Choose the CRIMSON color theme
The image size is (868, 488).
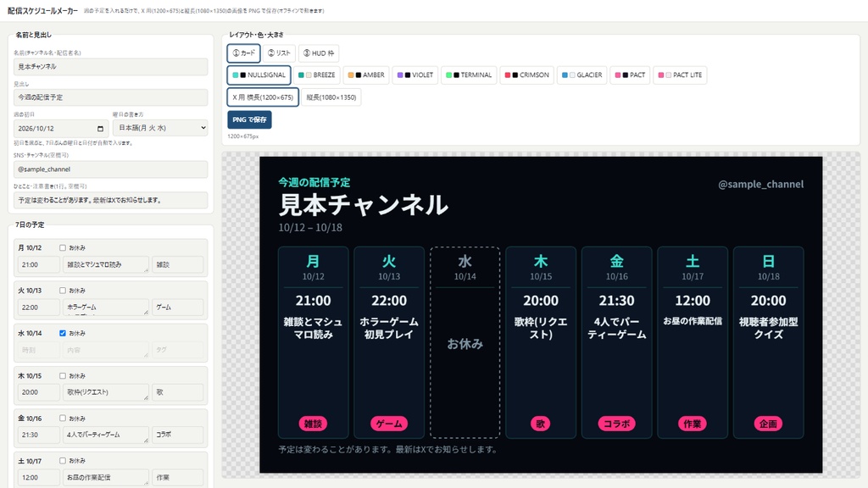pos(527,75)
